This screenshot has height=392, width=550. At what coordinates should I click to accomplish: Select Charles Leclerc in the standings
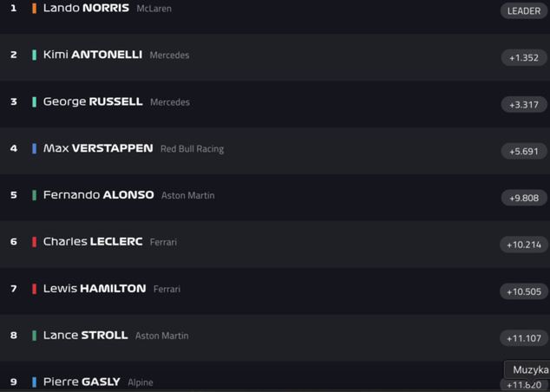click(93, 242)
